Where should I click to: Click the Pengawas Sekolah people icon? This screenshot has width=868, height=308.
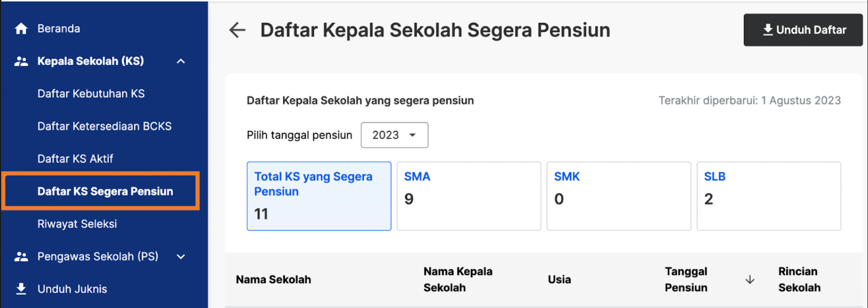(x=21, y=257)
